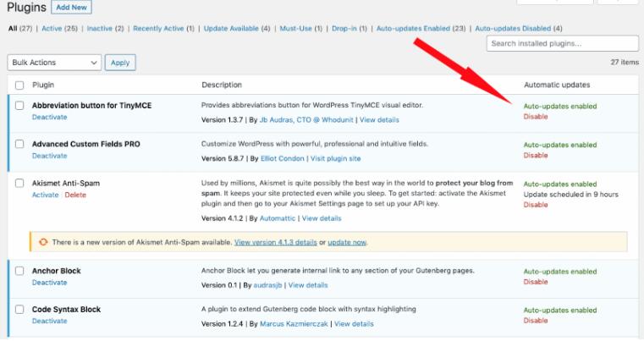
Task: Open View version 4.1.3 details link
Action: [276, 242]
